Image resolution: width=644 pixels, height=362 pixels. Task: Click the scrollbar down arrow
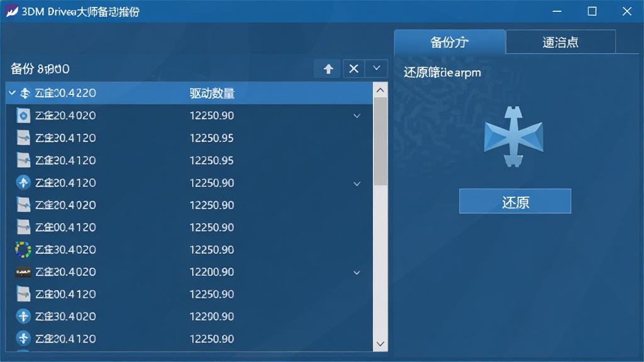click(x=380, y=344)
